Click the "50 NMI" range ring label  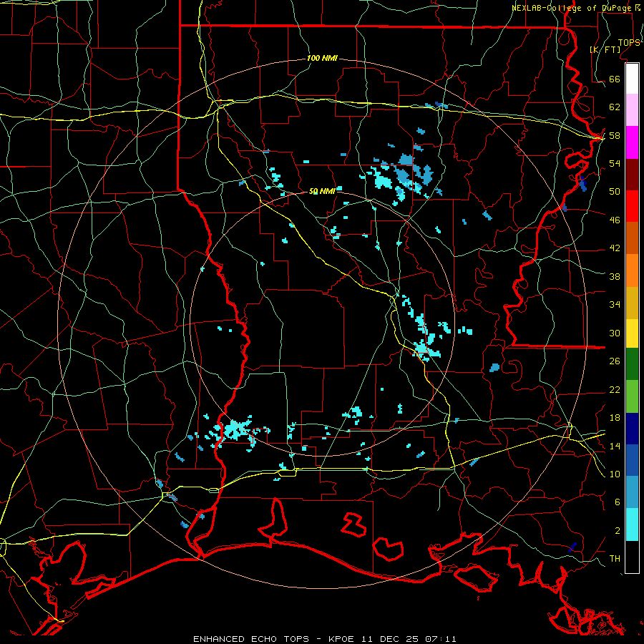point(322,191)
